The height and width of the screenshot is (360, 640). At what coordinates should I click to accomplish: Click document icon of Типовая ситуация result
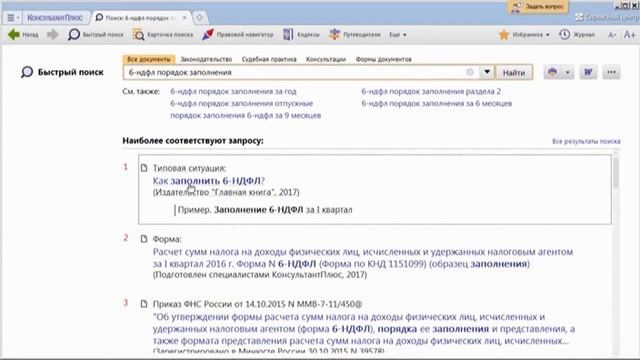[x=144, y=168]
